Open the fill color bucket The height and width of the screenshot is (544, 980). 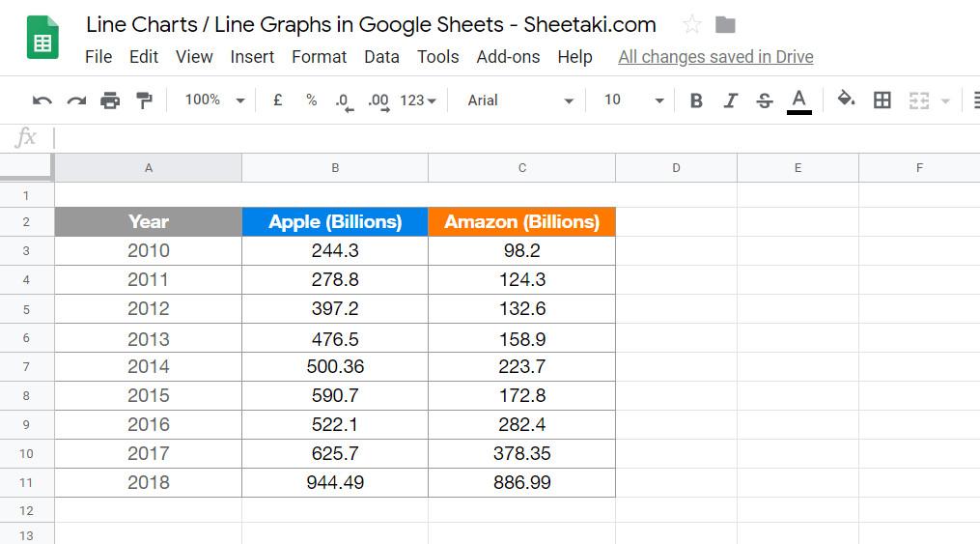[x=846, y=99]
